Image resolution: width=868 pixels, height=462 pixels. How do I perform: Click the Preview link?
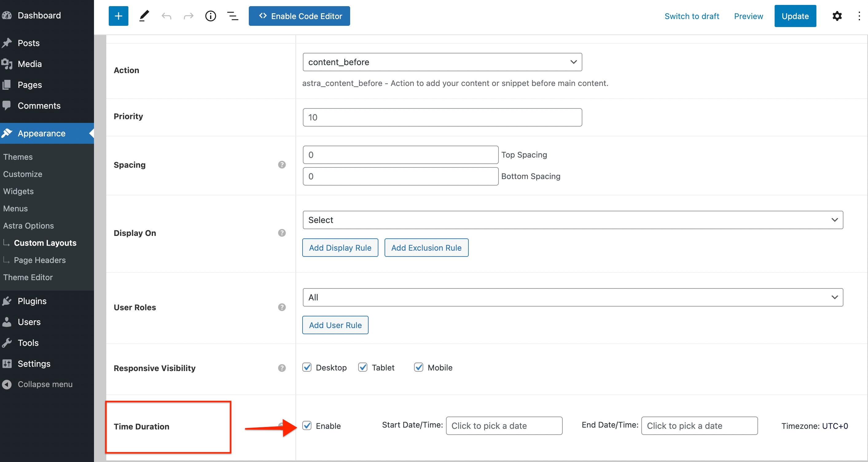coord(749,16)
